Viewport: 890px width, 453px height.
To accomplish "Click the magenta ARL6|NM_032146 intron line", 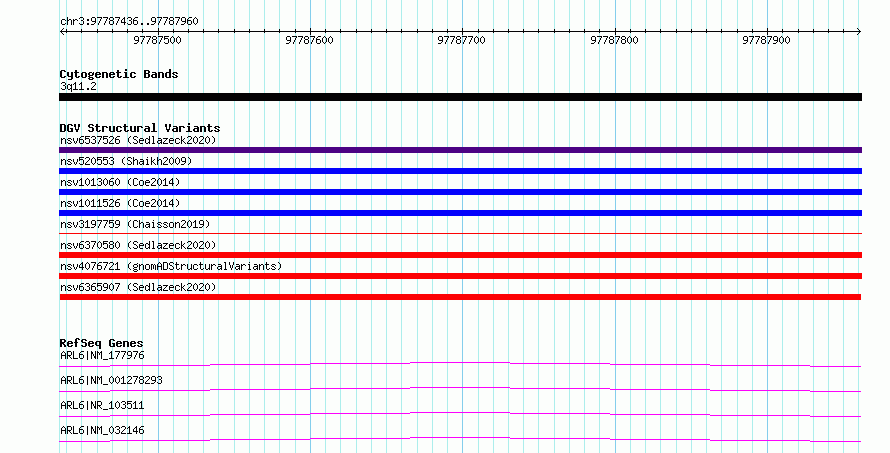I will (460, 439).
